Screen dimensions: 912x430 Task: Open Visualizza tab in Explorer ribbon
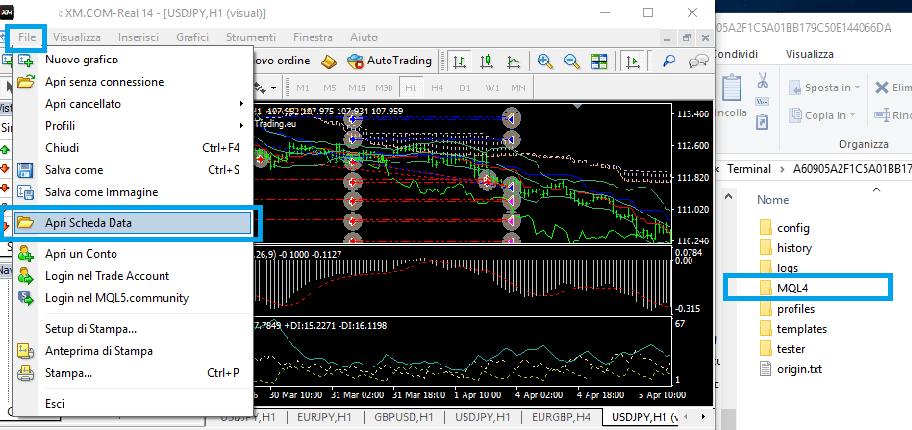[x=810, y=54]
